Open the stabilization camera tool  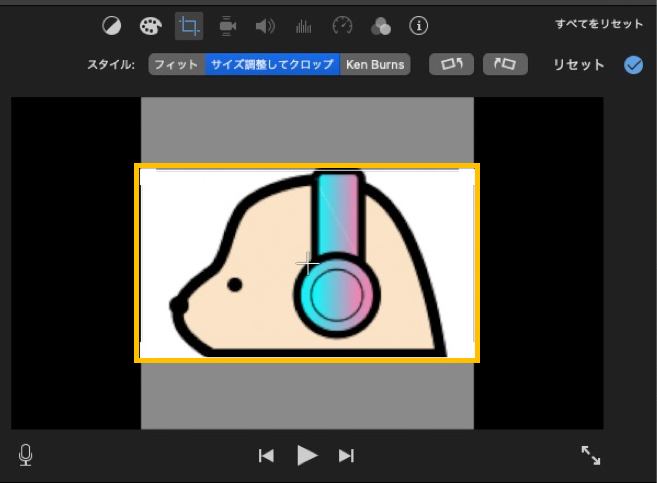pyautogui.click(x=228, y=26)
